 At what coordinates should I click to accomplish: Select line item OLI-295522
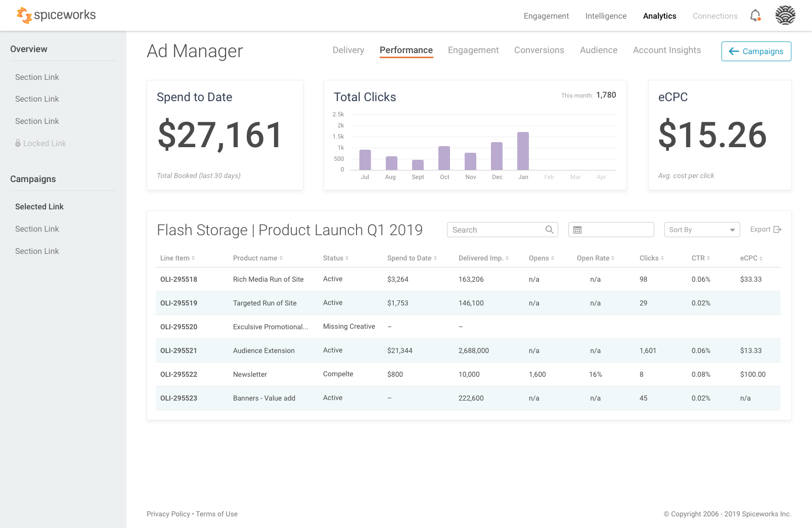(x=178, y=374)
